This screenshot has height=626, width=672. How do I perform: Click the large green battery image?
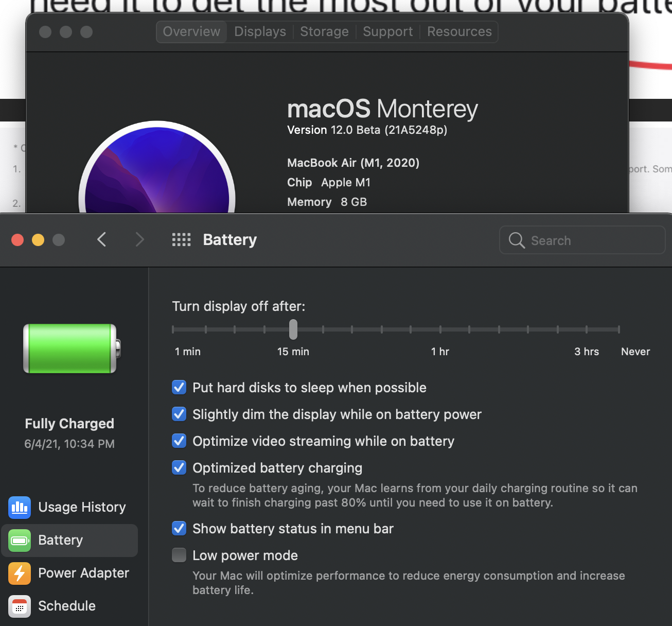click(72, 349)
